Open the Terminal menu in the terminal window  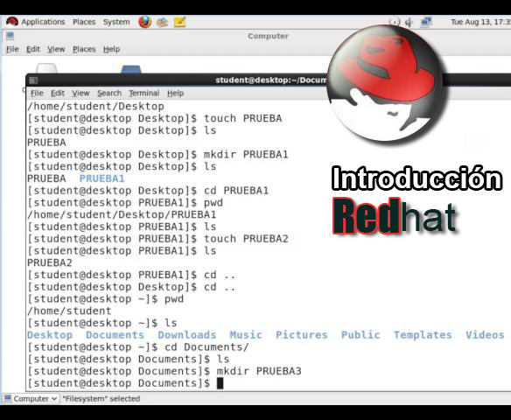(x=144, y=94)
